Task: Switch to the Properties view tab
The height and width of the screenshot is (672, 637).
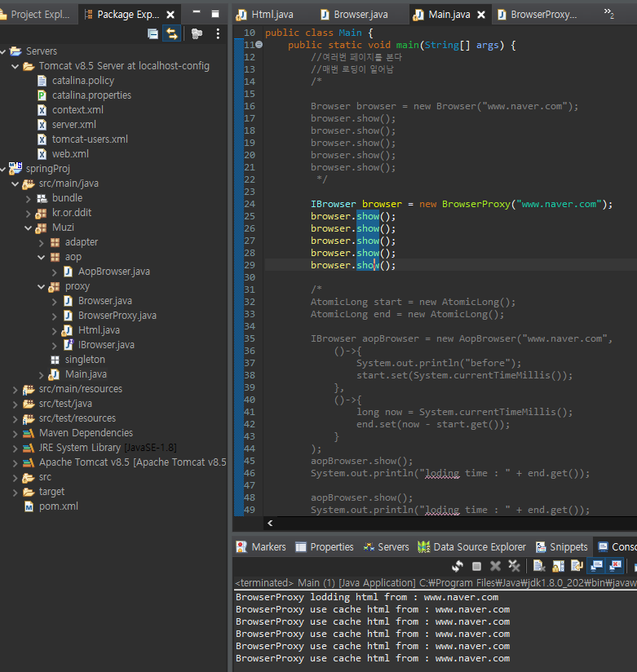Action: (325, 547)
